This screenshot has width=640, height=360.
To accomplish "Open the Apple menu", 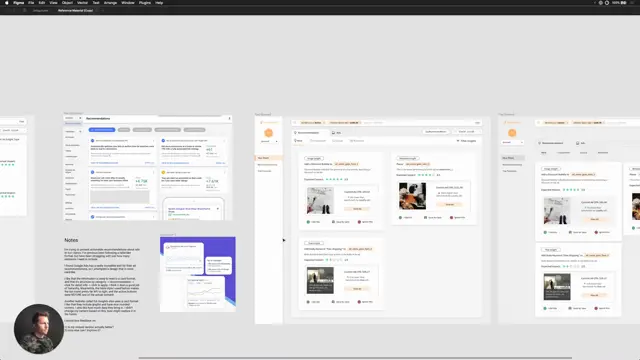I will click(7, 3).
